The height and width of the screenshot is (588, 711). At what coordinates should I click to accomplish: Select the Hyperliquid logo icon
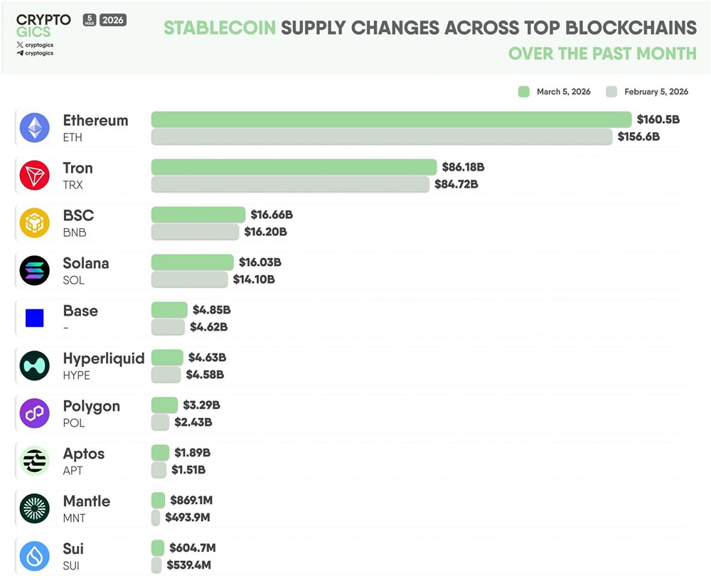tap(34, 365)
